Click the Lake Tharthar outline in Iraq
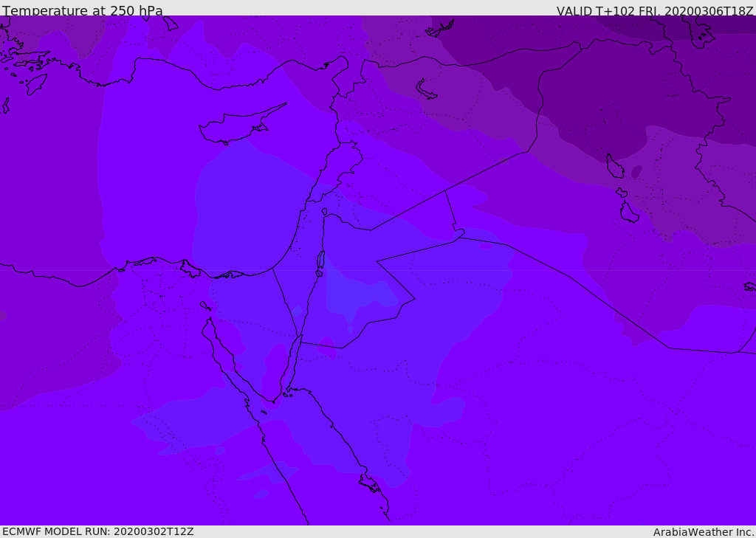The width and height of the screenshot is (756, 538). tap(614, 167)
